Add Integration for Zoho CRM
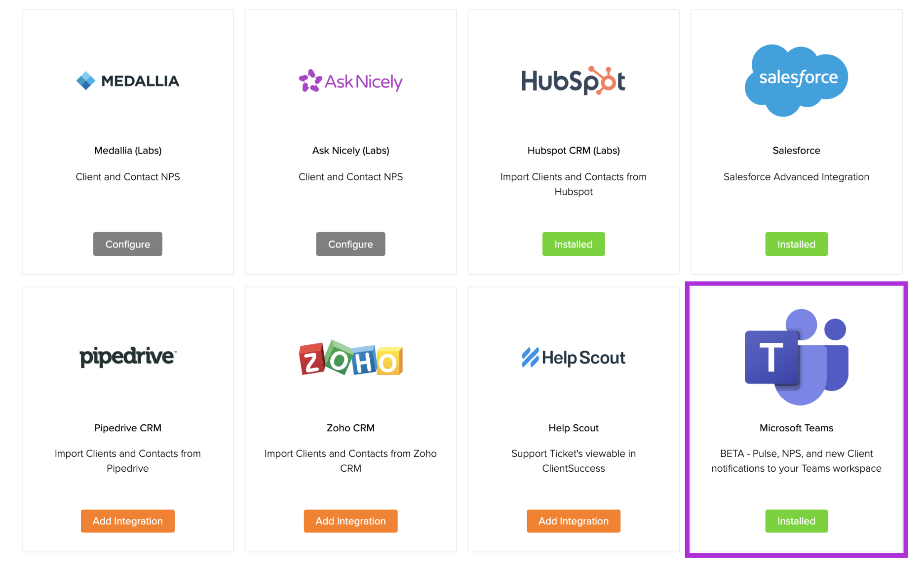Image resolution: width=924 pixels, height=575 pixels. coord(350,521)
